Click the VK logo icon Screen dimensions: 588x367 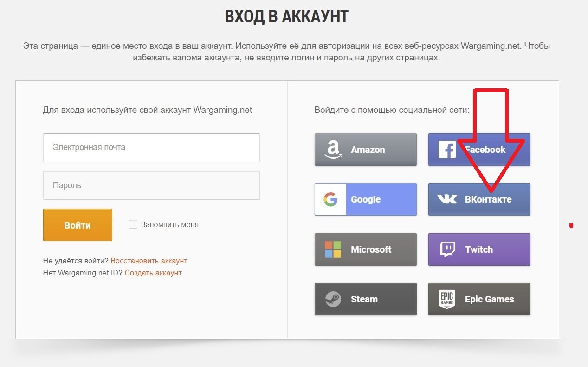447,199
